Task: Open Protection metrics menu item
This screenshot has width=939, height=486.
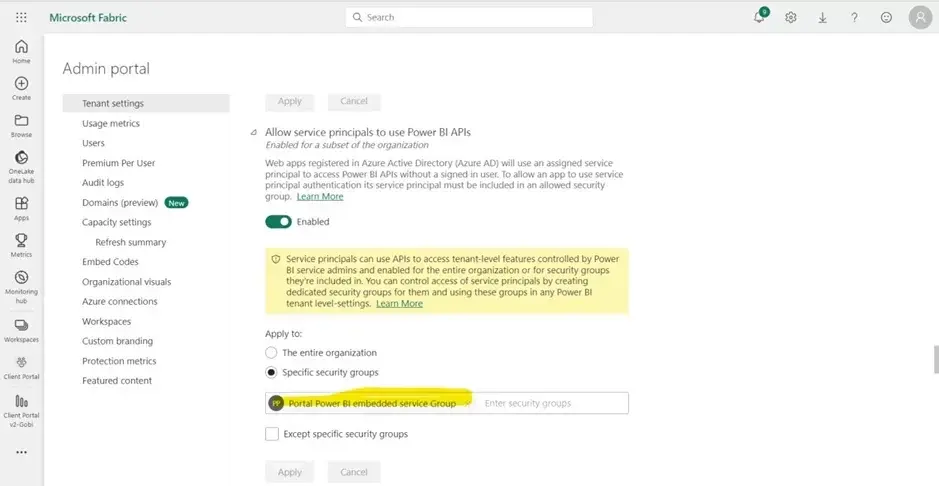Action: tap(119, 361)
